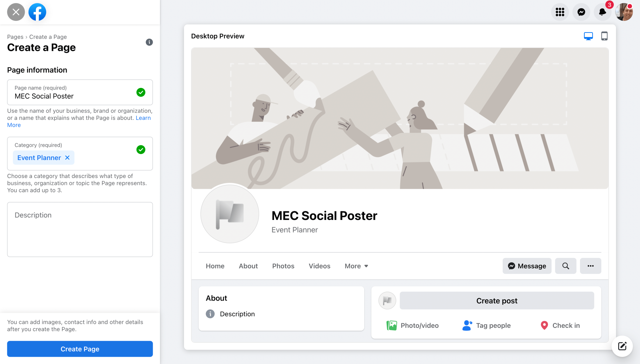Click the search icon in preview

565,266
